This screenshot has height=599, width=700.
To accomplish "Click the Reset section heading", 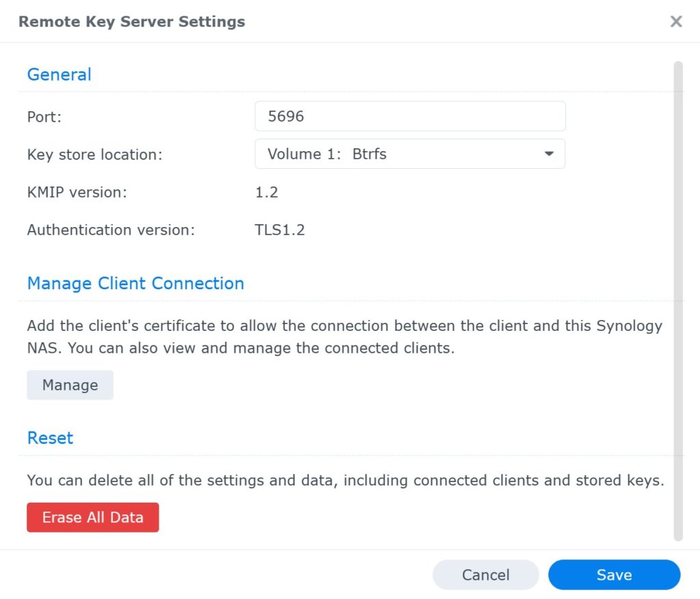I will (x=50, y=438).
